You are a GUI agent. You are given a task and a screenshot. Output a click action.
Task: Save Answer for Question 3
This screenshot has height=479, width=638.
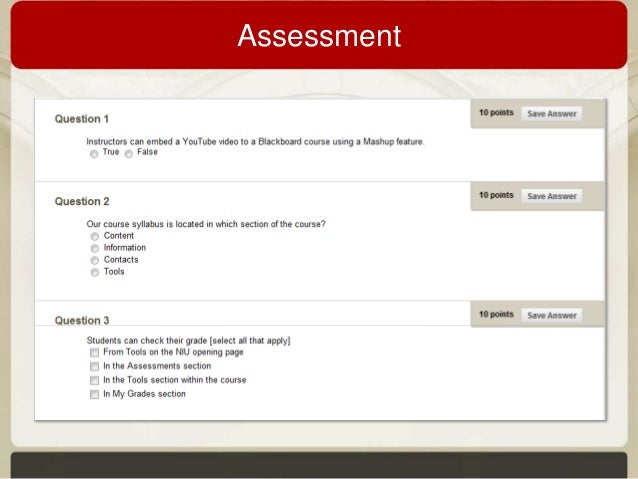(x=552, y=315)
